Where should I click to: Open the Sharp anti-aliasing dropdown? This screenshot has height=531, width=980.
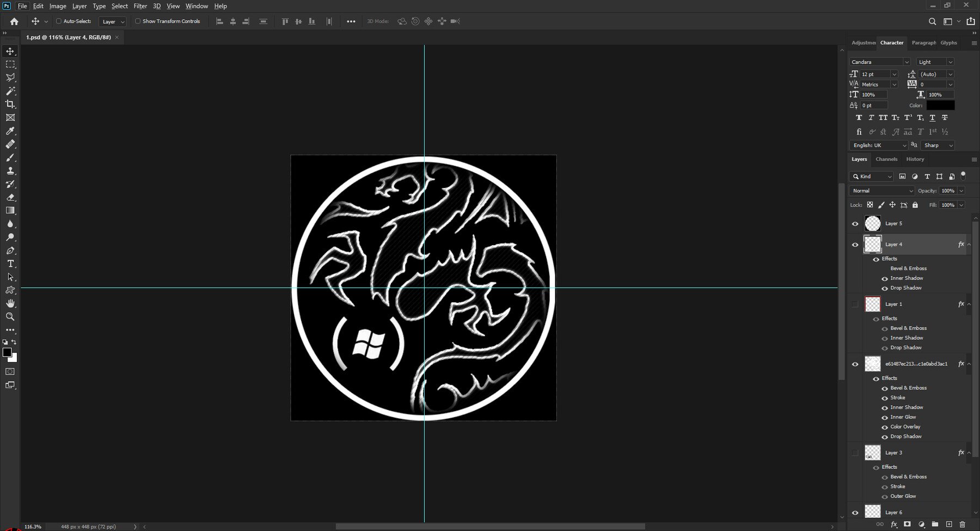938,145
